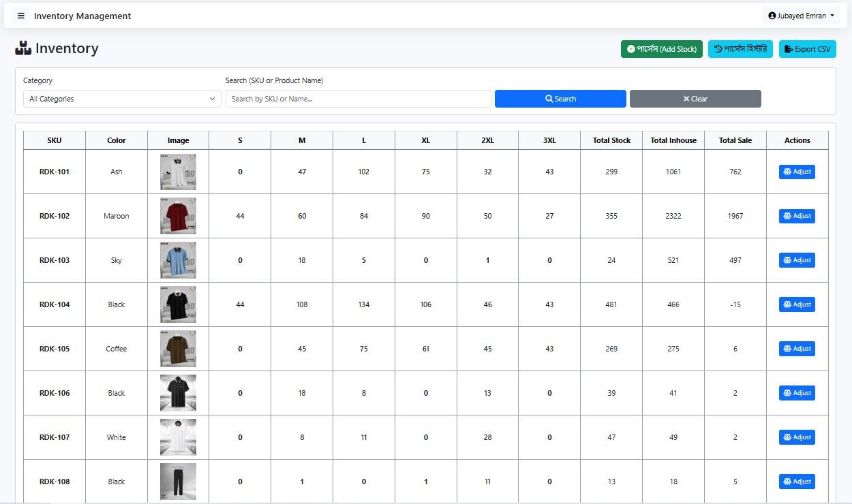Select the RDK-107 SKU cell
The width and height of the screenshot is (852, 504).
tap(55, 437)
